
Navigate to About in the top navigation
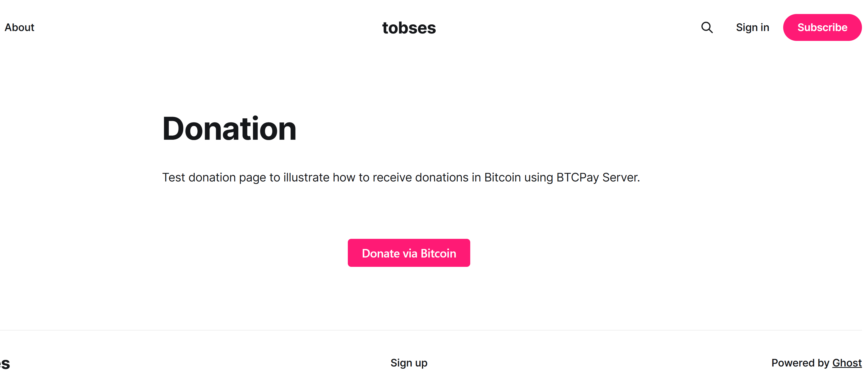point(19,27)
